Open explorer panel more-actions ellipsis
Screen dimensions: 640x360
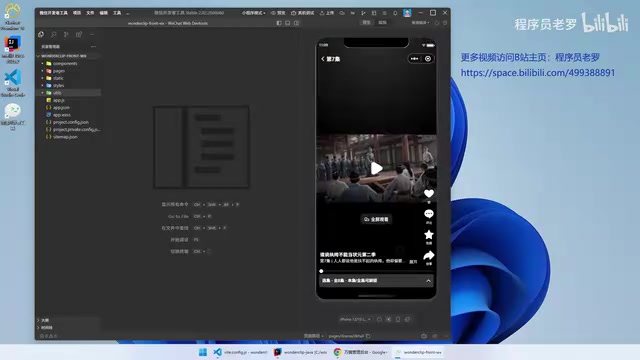click(93, 47)
